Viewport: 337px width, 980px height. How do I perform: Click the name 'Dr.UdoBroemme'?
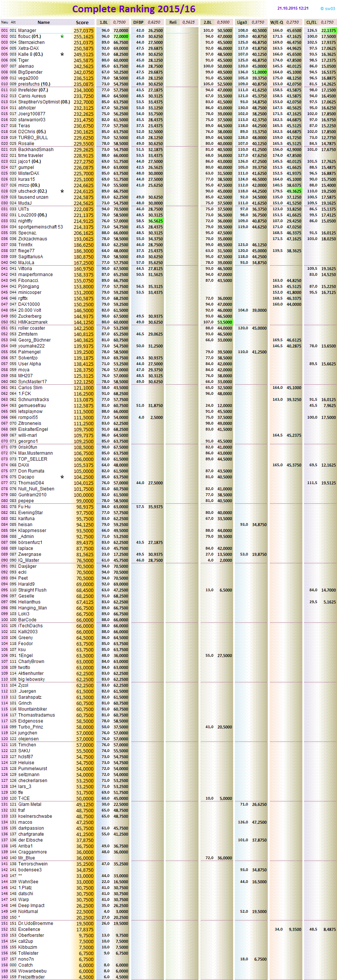pyautogui.click(x=36, y=923)
